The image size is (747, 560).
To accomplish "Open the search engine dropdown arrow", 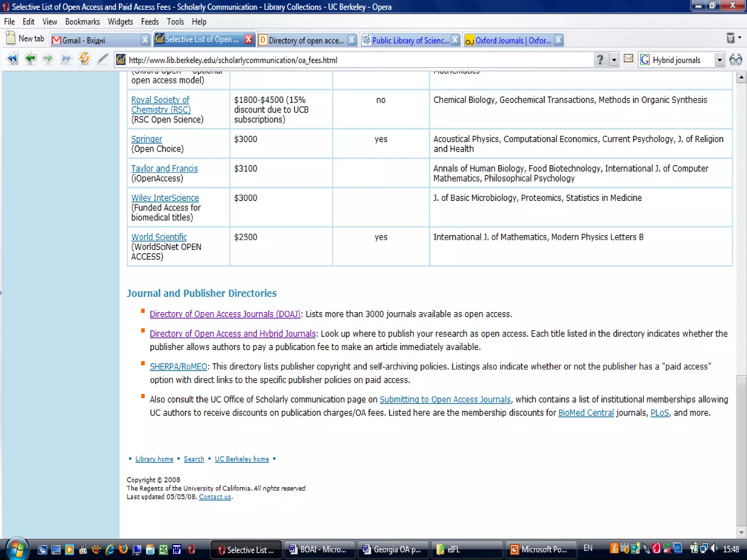I will point(719,60).
